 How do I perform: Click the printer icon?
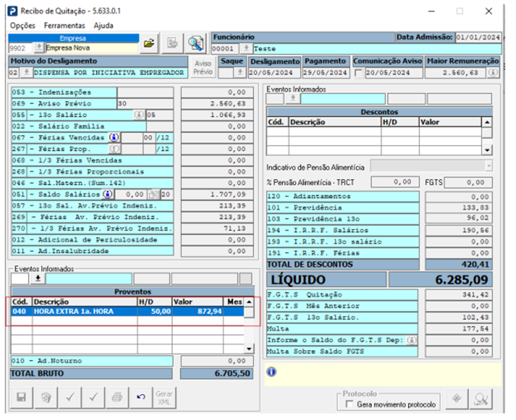click(x=117, y=398)
